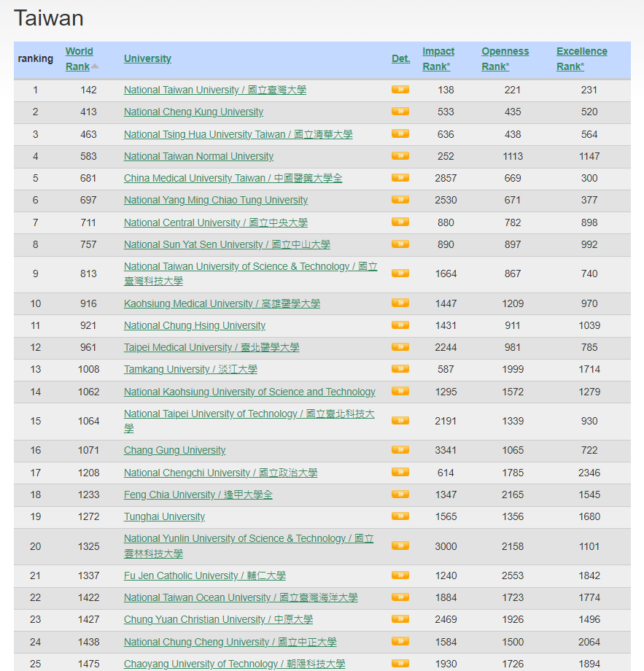Open National Chengchi University link
Viewport: 644px width, 671px height.
tap(220, 473)
